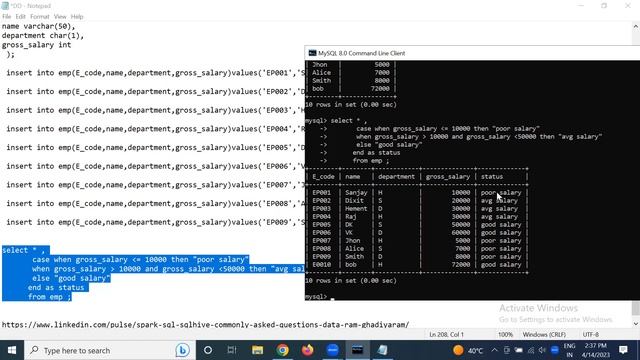Screen dimensions: 640x360
Task: Open the battery status tray icon
Action: pyautogui.click(x=518, y=350)
